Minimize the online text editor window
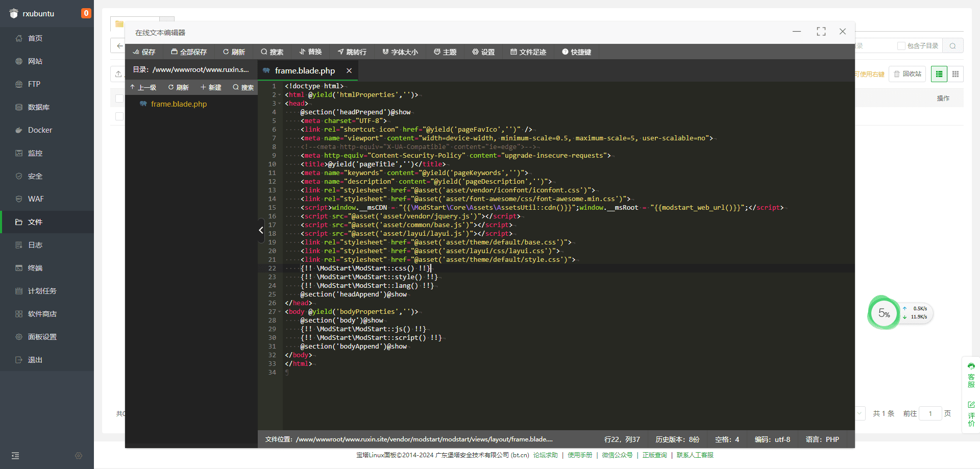980x469 pixels. click(x=797, y=32)
